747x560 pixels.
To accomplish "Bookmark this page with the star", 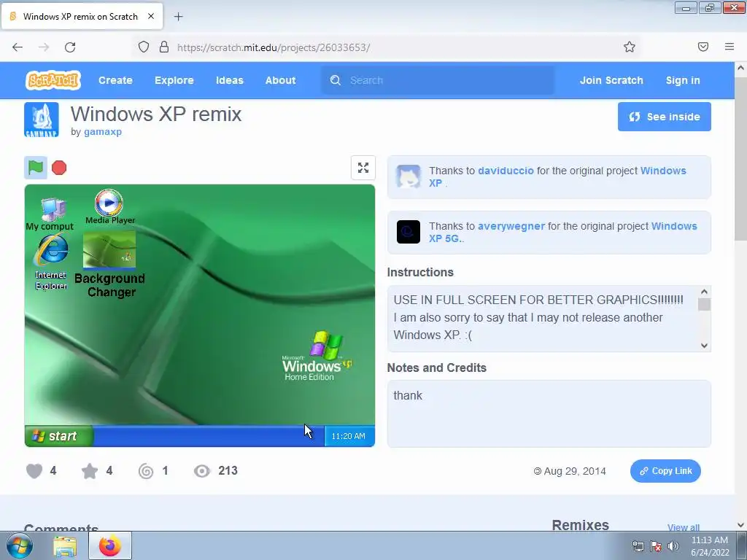I will [630, 47].
